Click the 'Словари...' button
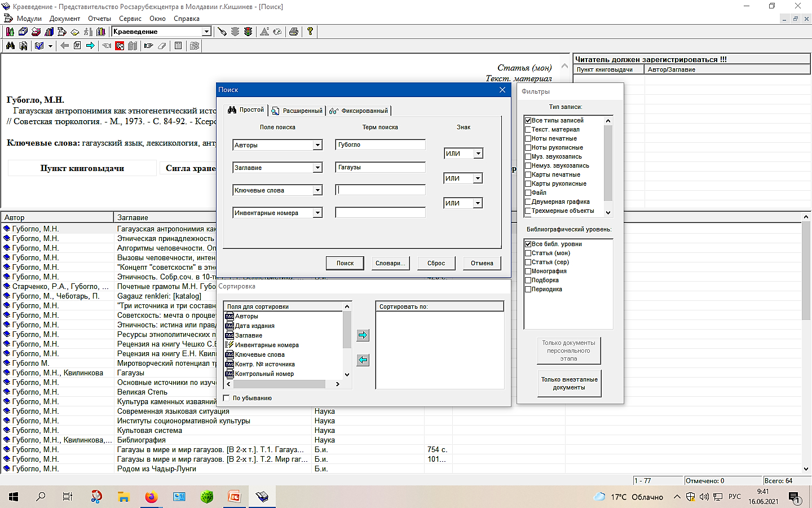This screenshot has width=812, height=508. tap(390, 263)
